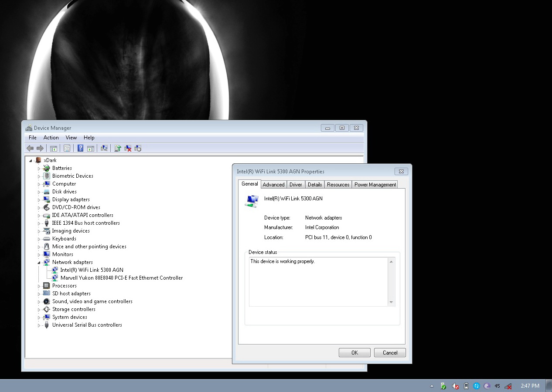Collapse the Network adapters node

39,263
